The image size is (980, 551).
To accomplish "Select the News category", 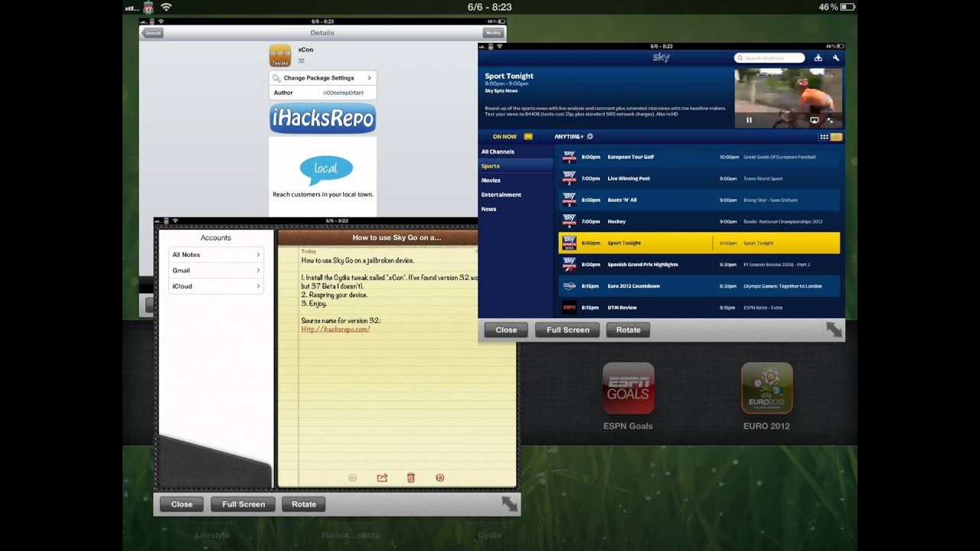I will click(x=515, y=209).
